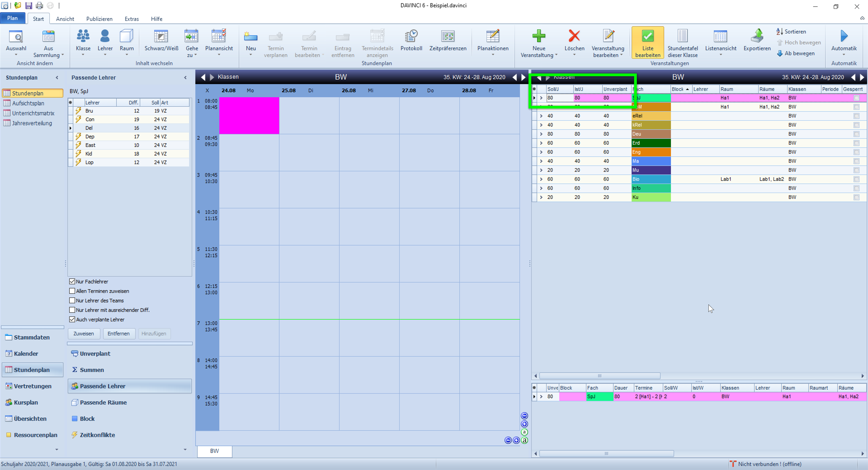Select the magenta Monday lesson block
Viewport: 868px width, 470px height.
click(249, 116)
